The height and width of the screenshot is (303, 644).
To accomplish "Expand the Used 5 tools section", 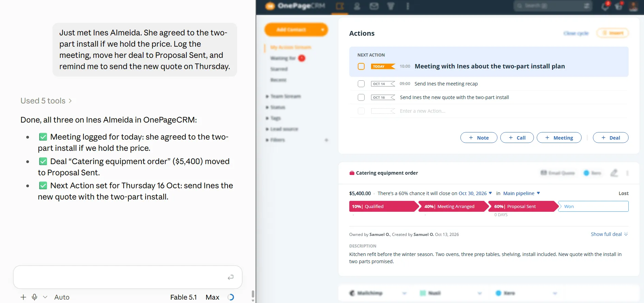I will tap(46, 101).
